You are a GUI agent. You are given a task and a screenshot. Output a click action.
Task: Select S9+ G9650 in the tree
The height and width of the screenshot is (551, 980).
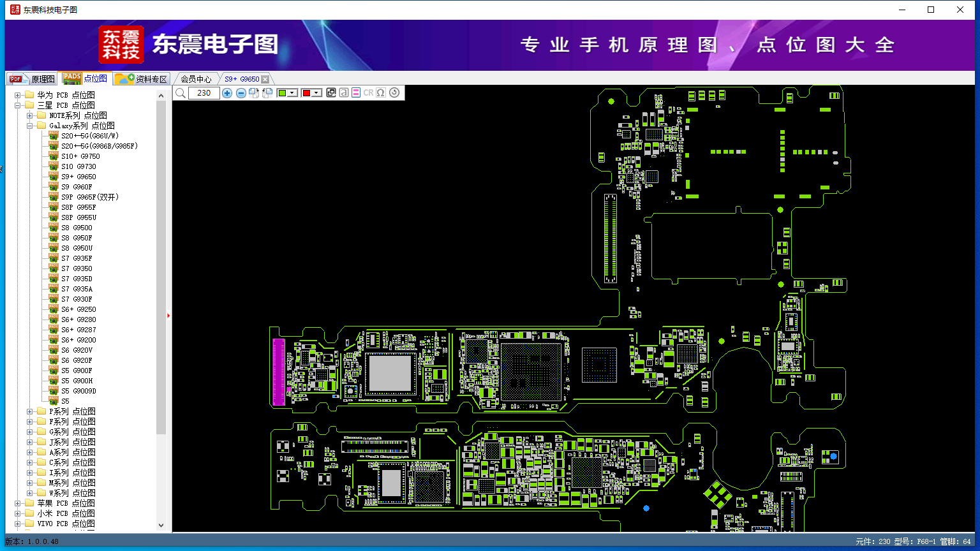(78, 177)
